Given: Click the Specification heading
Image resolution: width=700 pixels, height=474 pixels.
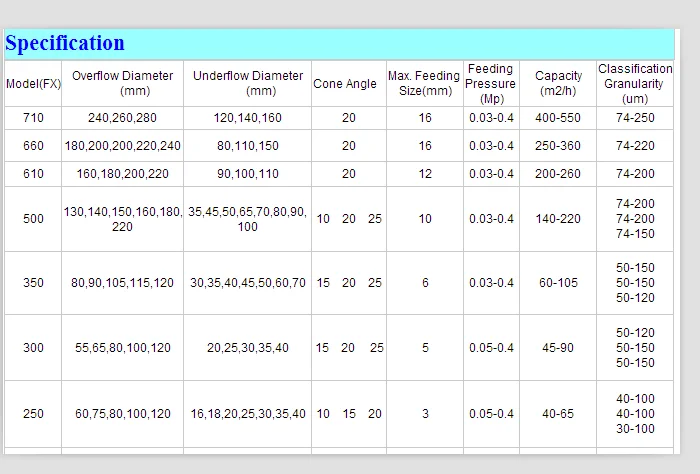Looking at the screenshot, I should [65, 43].
